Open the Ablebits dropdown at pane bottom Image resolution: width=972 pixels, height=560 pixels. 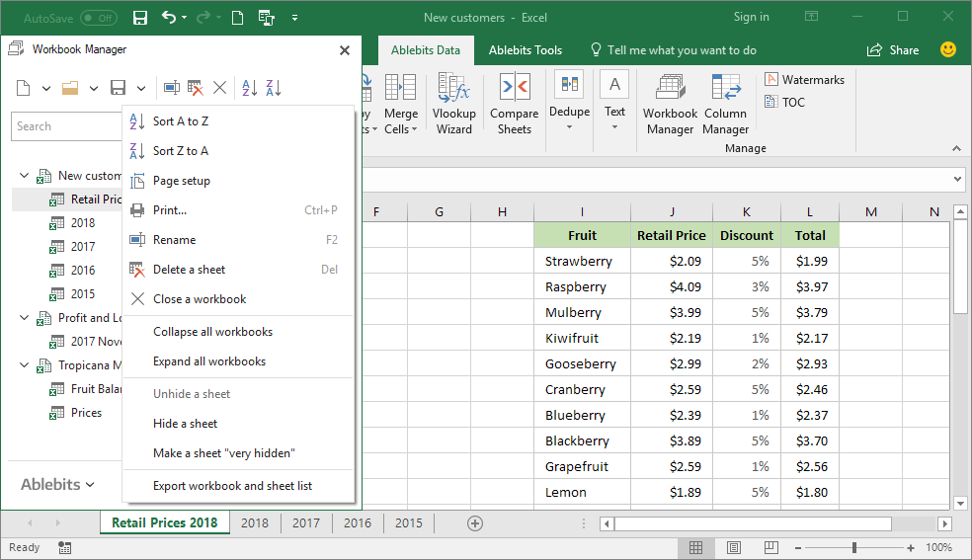point(57,484)
